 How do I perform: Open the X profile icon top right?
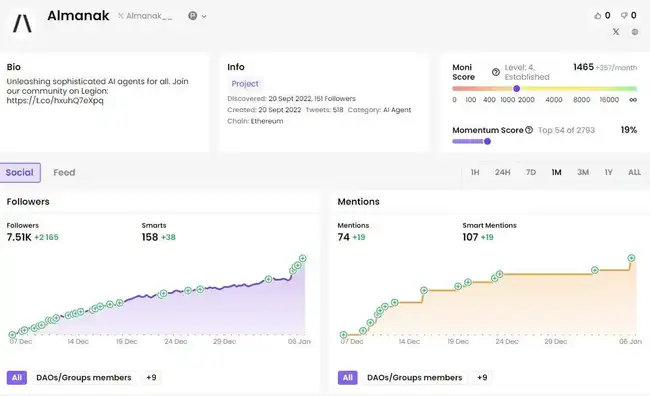(x=616, y=32)
